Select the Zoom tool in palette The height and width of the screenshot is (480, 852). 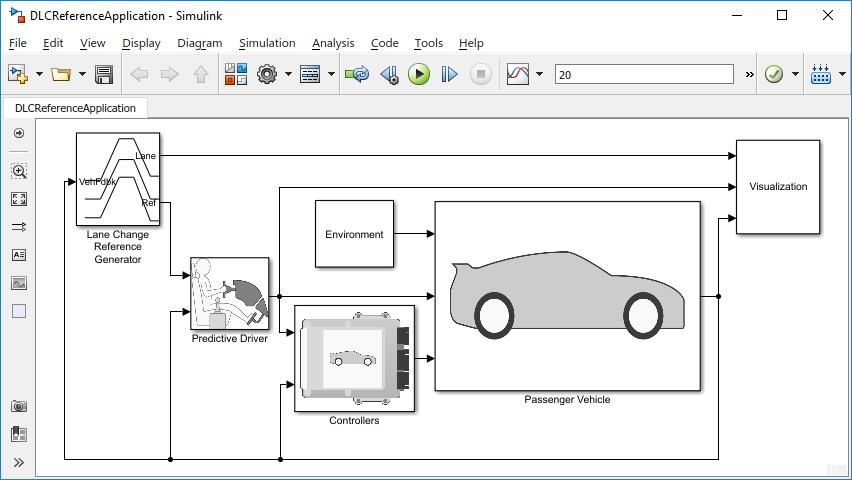(x=18, y=171)
